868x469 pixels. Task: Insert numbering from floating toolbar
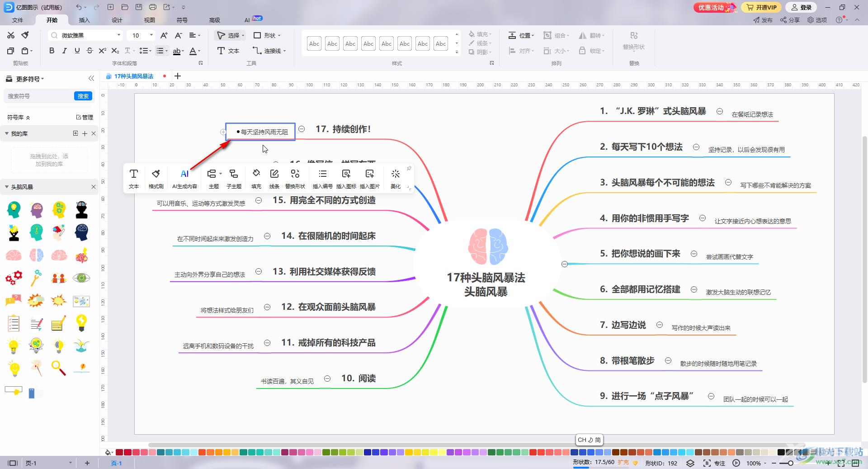click(322, 178)
